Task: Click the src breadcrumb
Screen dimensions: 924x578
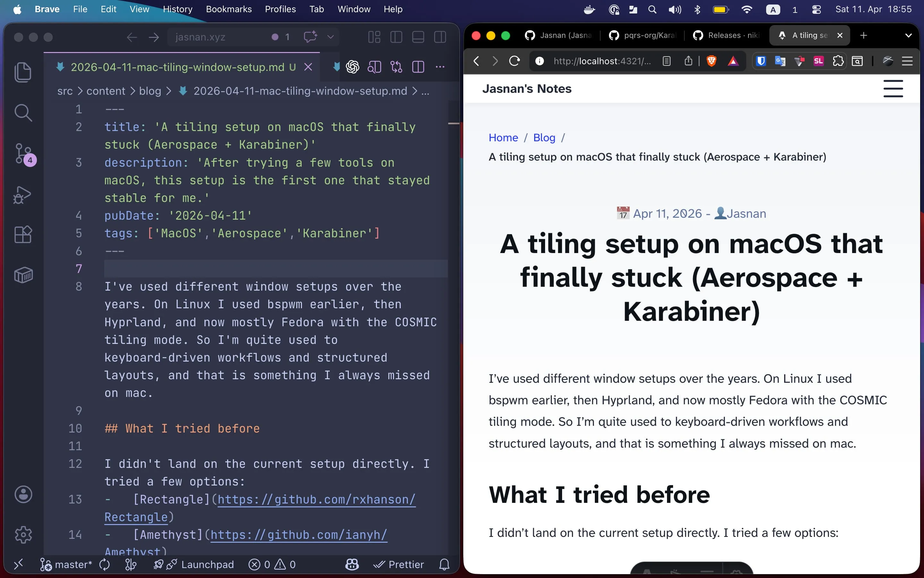Action: (65, 91)
